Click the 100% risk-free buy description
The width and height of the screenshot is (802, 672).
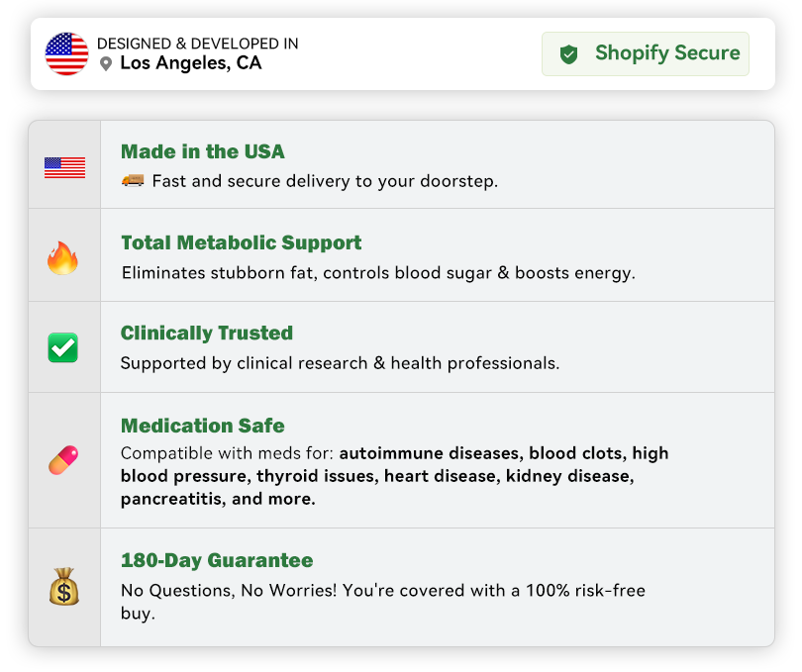pos(382,602)
